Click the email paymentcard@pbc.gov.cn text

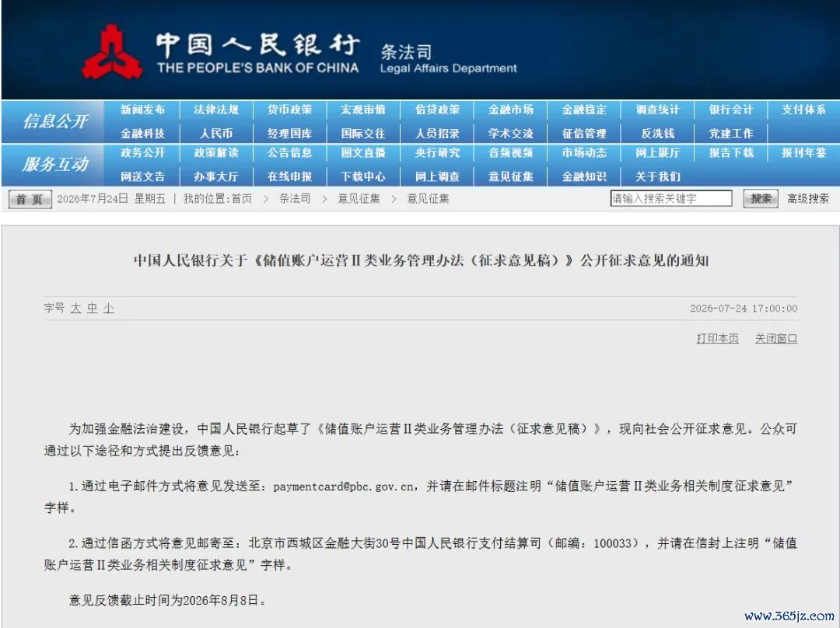coord(344,487)
